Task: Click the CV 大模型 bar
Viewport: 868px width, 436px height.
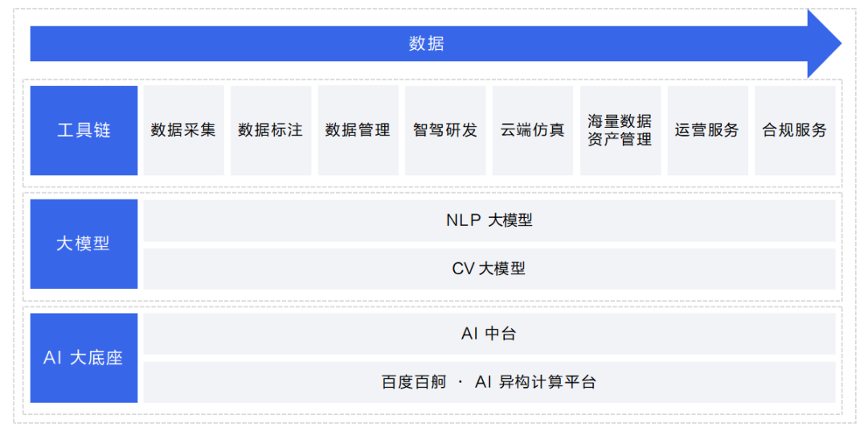Action: click(489, 269)
